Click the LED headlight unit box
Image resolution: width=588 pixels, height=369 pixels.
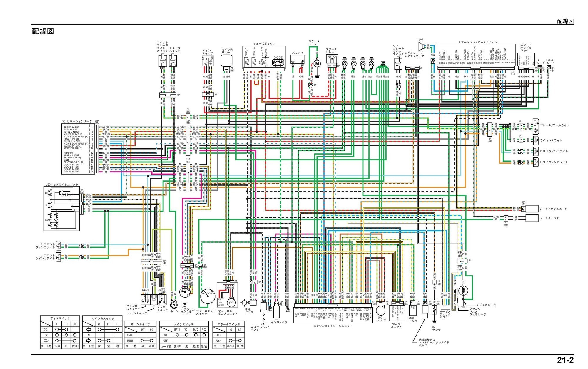[61, 209]
